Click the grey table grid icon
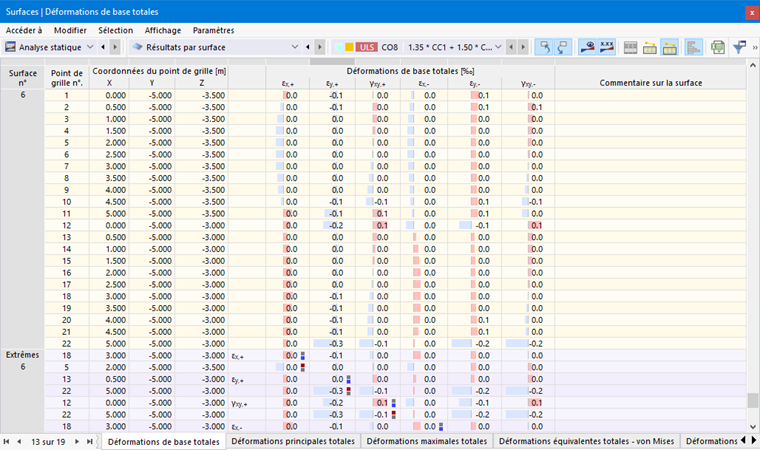 (630, 48)
